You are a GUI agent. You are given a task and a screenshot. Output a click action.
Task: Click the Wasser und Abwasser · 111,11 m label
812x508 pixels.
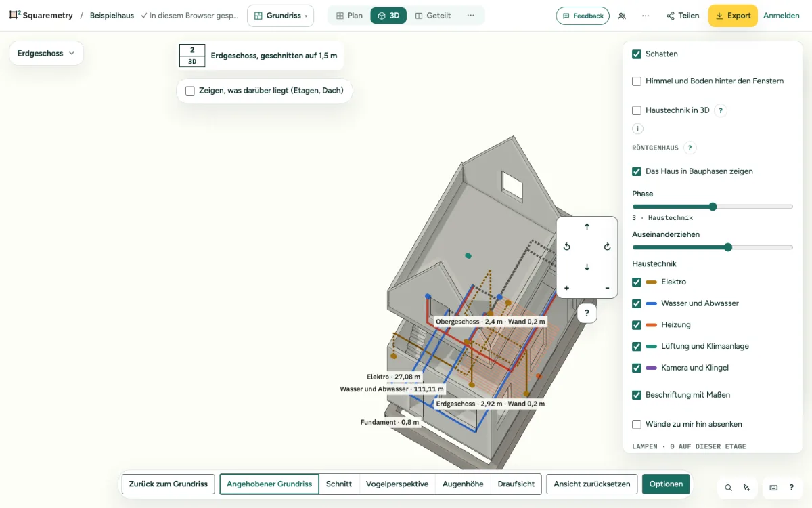pyautogui.click(x=392, y=389)
